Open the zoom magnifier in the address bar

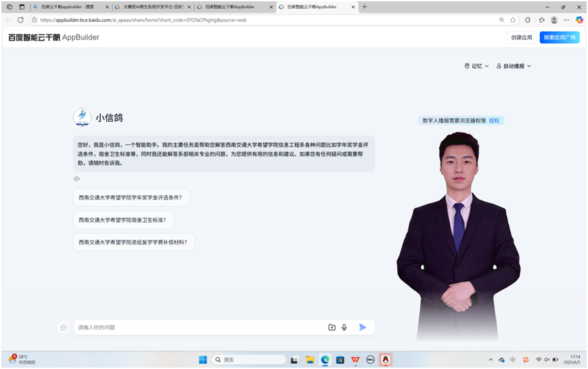point(502,20)
